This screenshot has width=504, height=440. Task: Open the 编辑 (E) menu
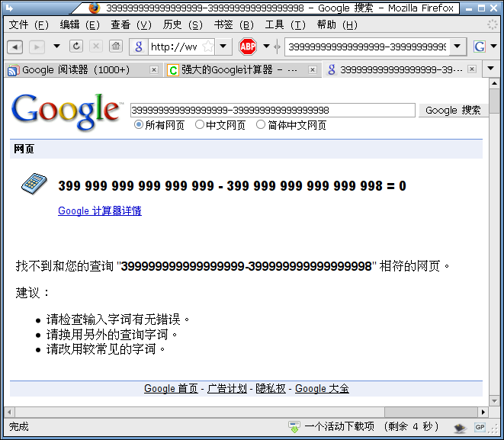pos(80,24)
